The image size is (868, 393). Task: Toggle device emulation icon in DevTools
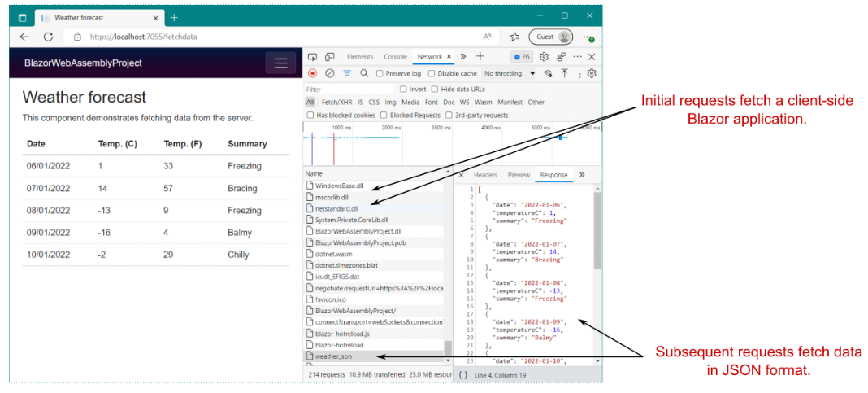[330, 56]
